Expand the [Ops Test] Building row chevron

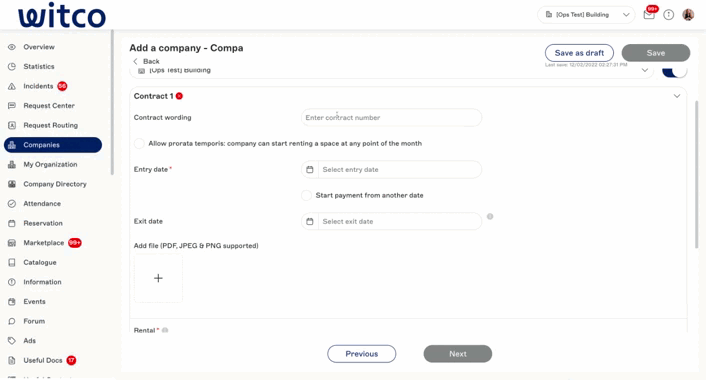(x=645, y=70)
